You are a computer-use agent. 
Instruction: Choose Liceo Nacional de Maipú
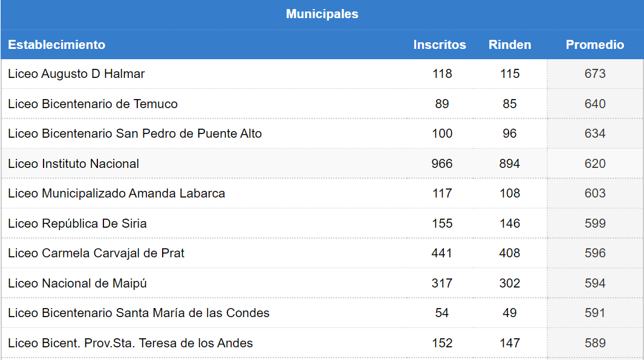click(77, 283)
